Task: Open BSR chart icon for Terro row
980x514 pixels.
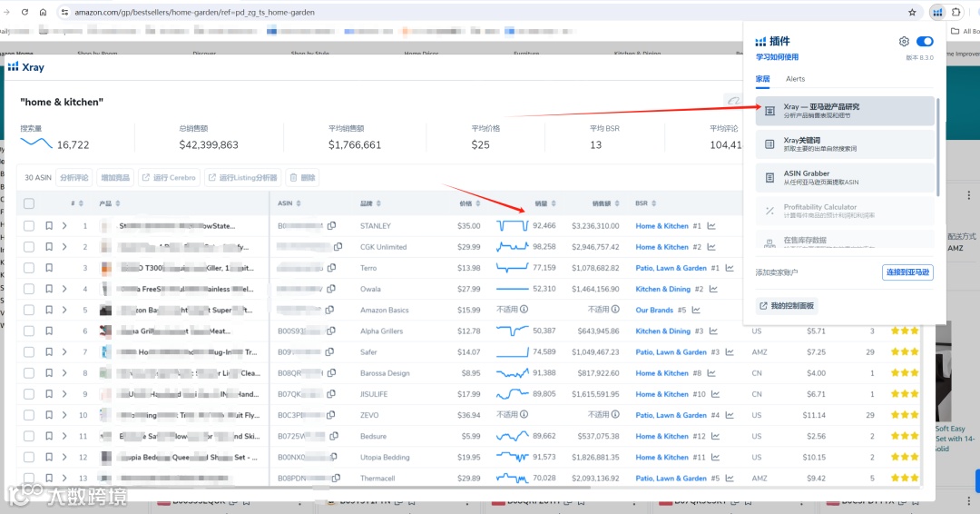Action: coord(730,268)
